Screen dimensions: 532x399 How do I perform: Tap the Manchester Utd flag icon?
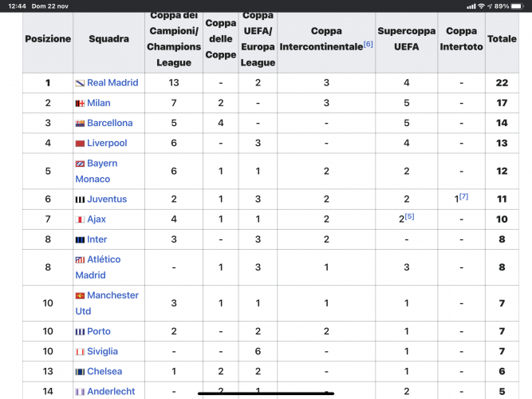(80, 296)
